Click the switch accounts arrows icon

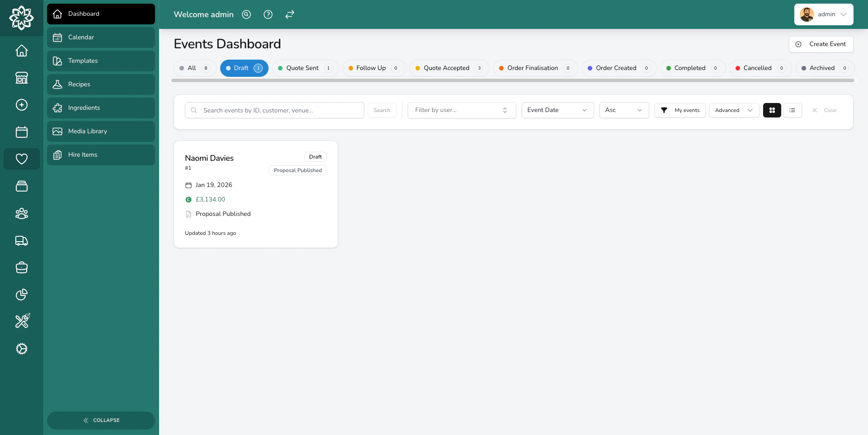(x=289, y=14)
